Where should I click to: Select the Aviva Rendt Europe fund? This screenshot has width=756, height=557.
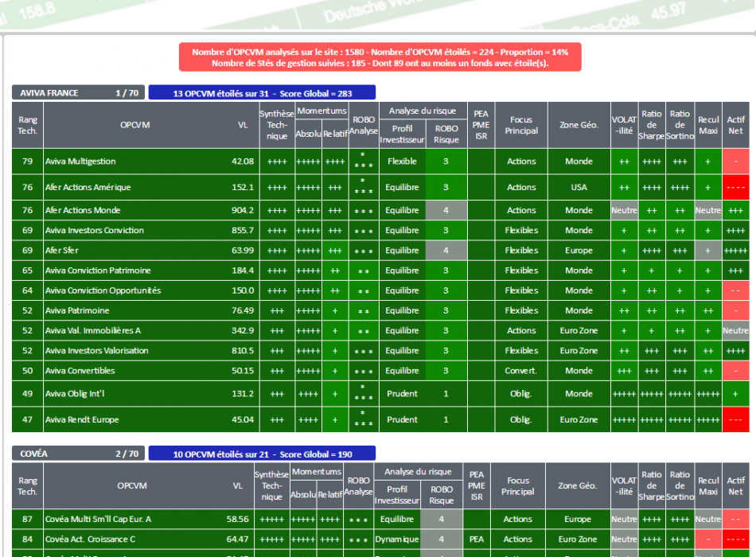[x=82, y=419]
